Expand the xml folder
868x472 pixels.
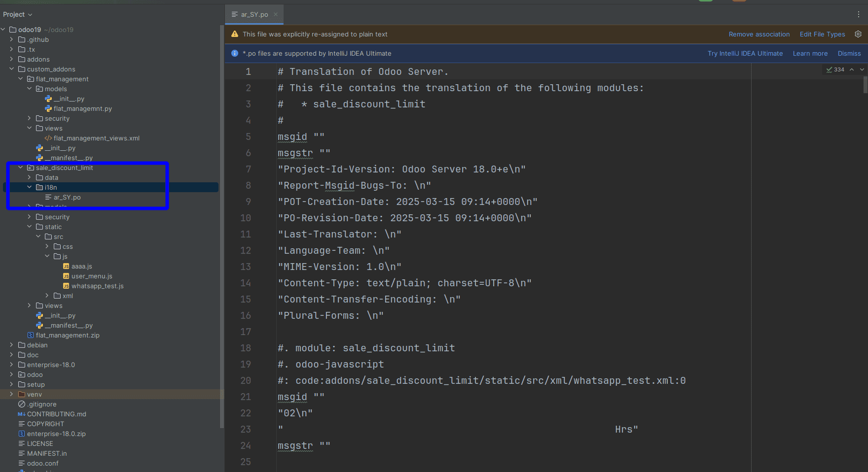click(x=47, y=296)
